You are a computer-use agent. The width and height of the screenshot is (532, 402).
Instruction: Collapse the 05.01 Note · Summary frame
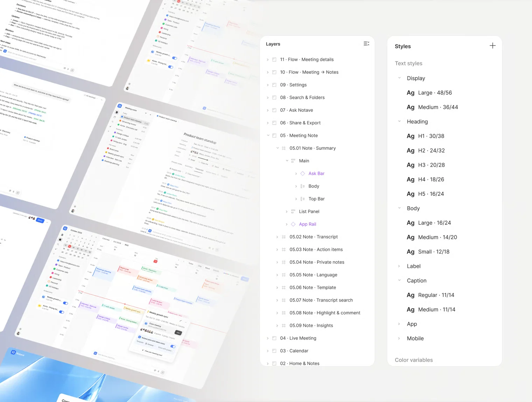[x=278, y=148]
